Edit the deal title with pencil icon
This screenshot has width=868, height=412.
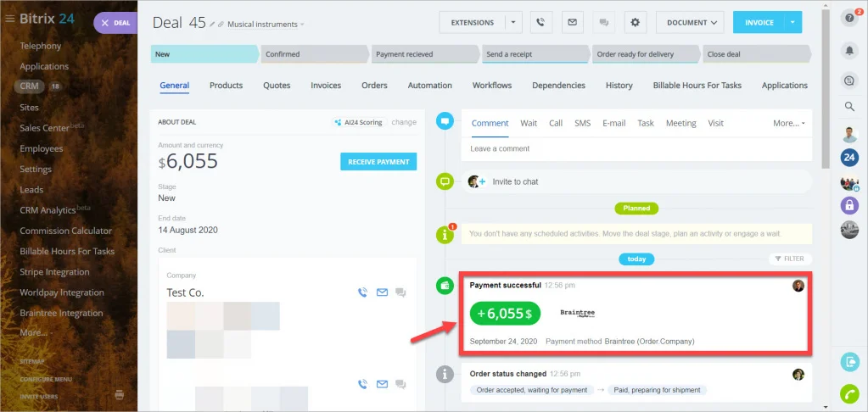pyautogui.click(x=213, y=25)
